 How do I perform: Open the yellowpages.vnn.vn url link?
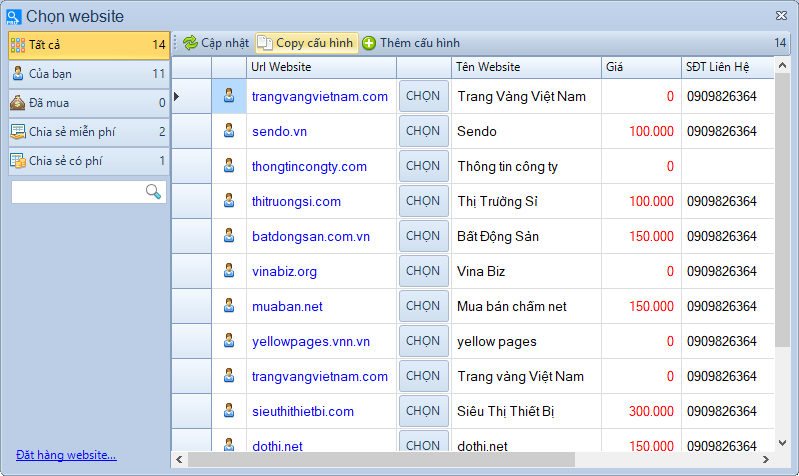coord(311,341)
